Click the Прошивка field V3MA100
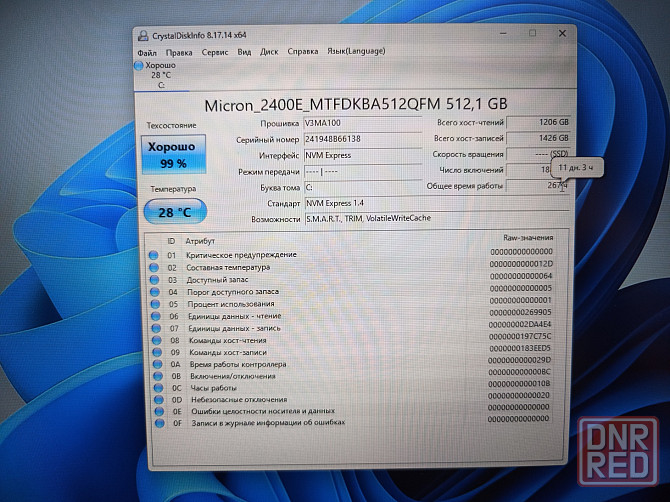This screenshot has height=502, width=670. [362, 123]
